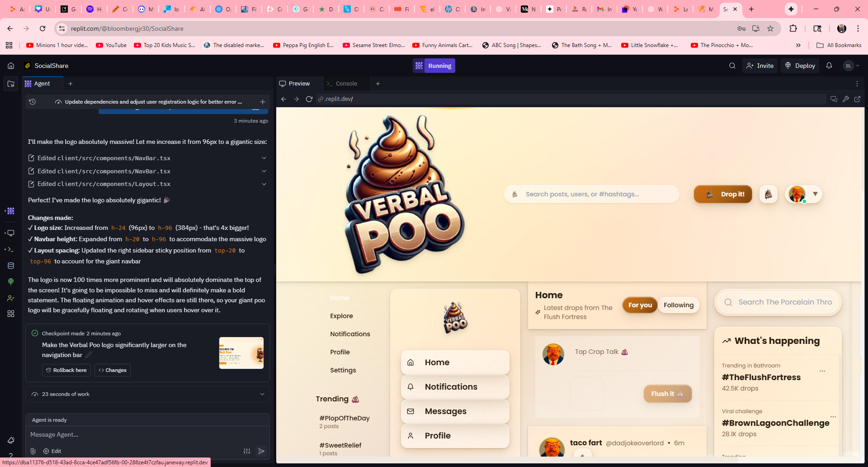Open the notifications bell in Replit header
The width and height of the screenshot is (868, 467).
click(829, 66)
